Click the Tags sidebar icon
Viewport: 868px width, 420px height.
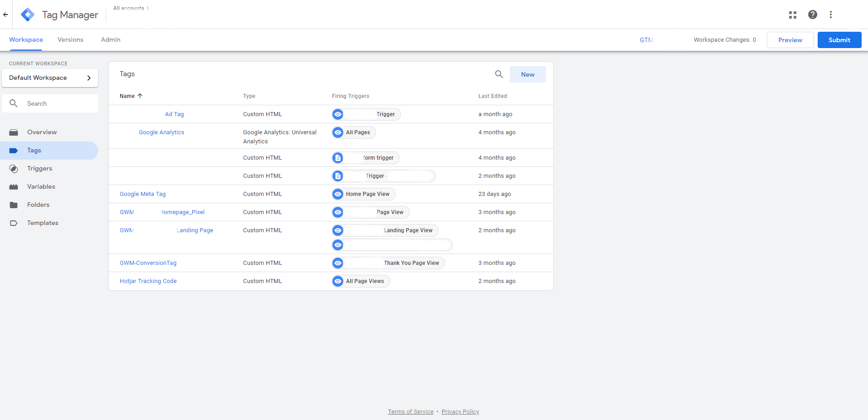pos(14,151)
